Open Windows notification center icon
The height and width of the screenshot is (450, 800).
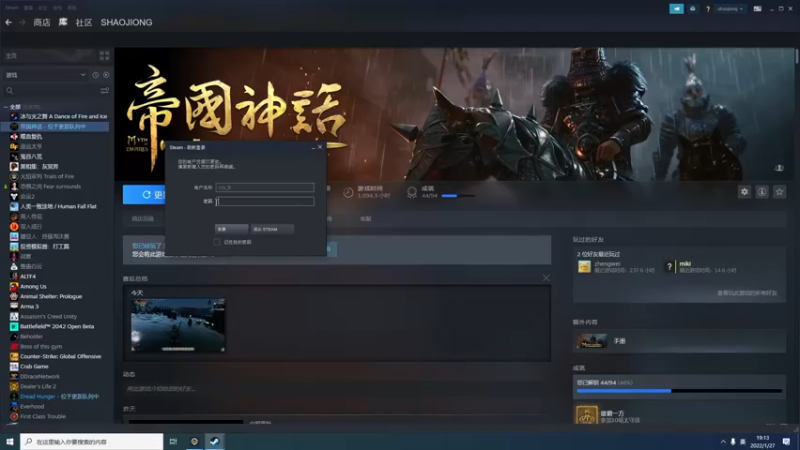click(x=786, y=441)
